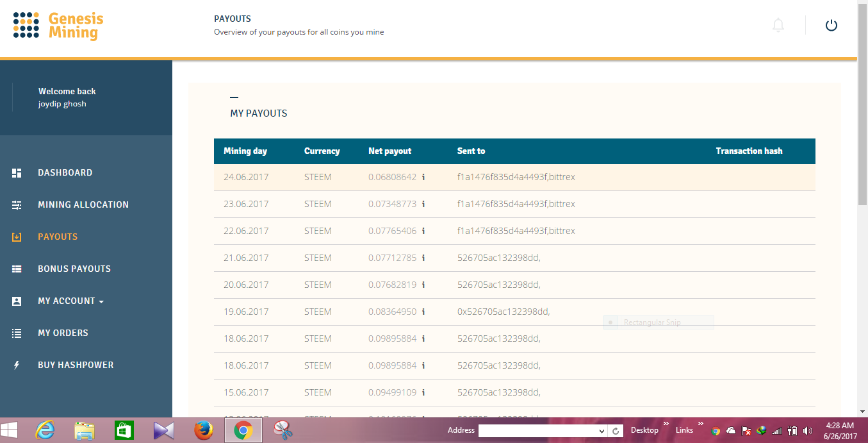Click the battery power tray icon
Image resolution: width=868 pixels, height=443 pixels.
tap(792, 431)
